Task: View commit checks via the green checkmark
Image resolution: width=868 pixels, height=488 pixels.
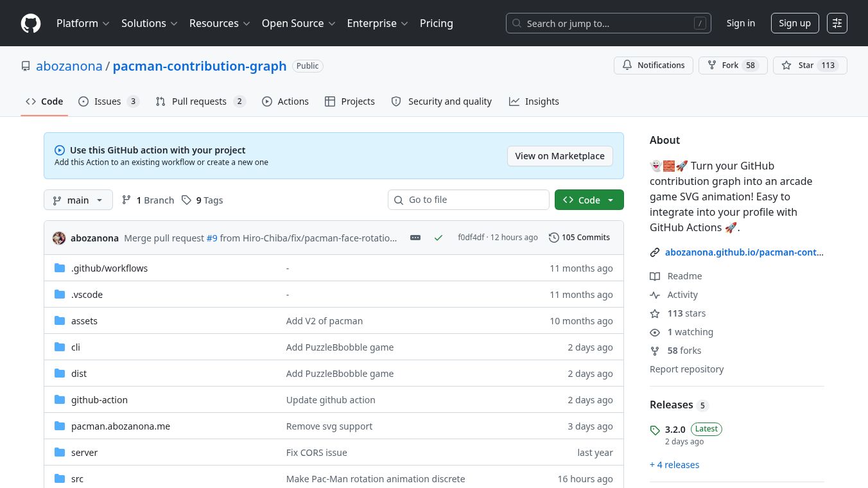Action: [438, 238]
